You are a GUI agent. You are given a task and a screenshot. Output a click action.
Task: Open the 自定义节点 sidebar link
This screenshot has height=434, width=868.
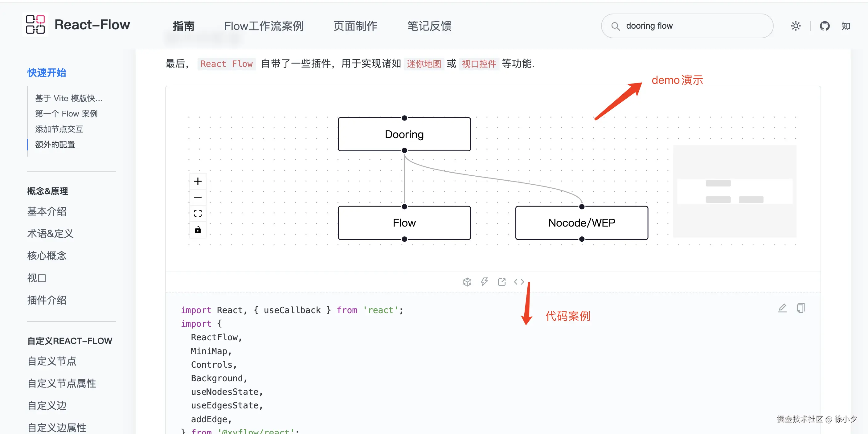point(52,361)
